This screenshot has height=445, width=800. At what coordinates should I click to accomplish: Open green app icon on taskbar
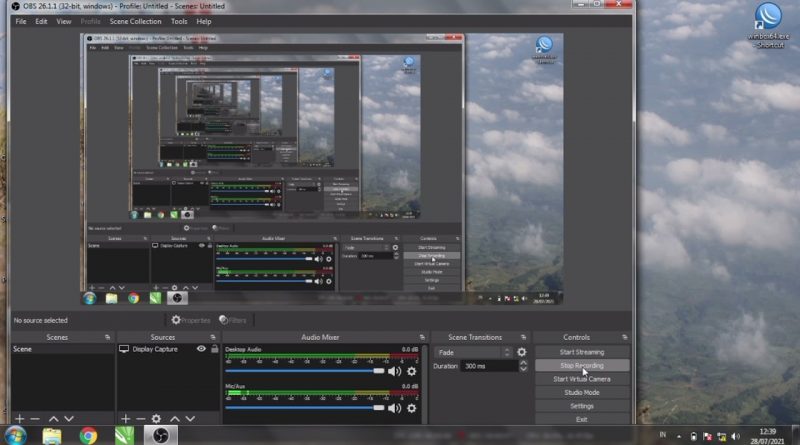pyautogui.click(x=124, y=436)
